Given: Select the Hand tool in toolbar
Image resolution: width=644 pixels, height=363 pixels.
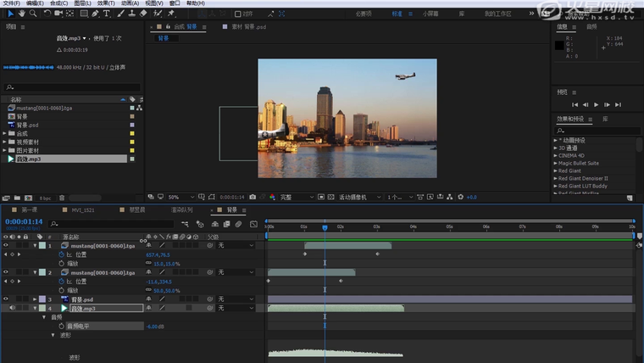Looking at the screenshot, I should [x=22, y=14].
